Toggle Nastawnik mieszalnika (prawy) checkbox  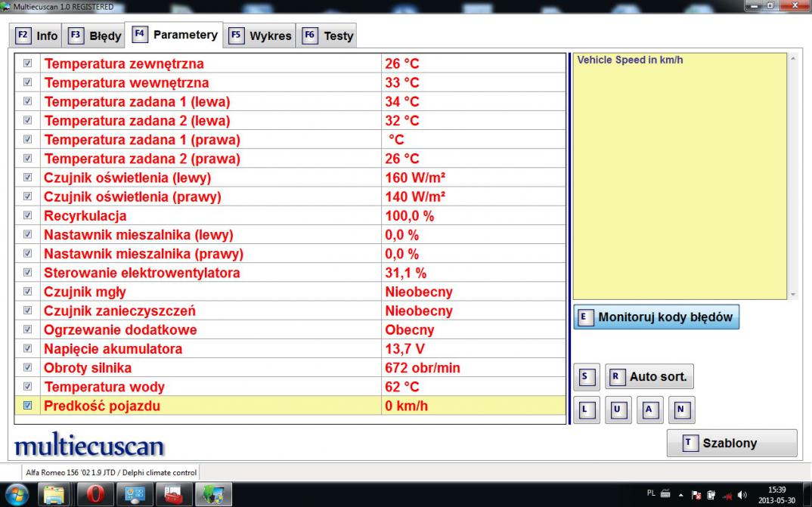point(27,254)
